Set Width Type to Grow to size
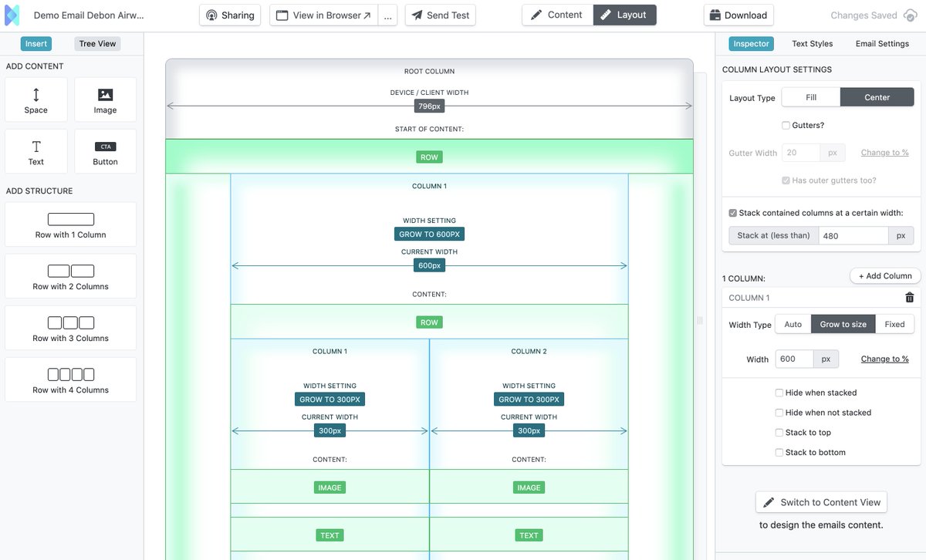Viewport: 926px width, 560px height. tap(843, 324)
